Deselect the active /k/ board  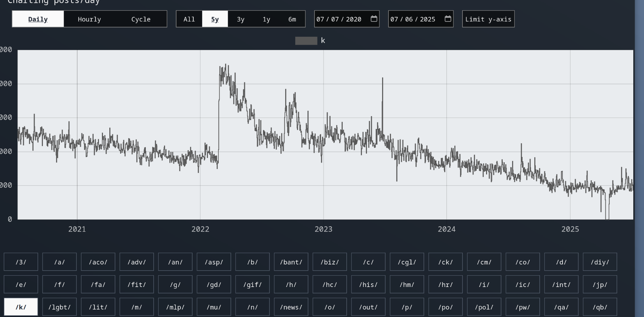[x=21, y=307]
